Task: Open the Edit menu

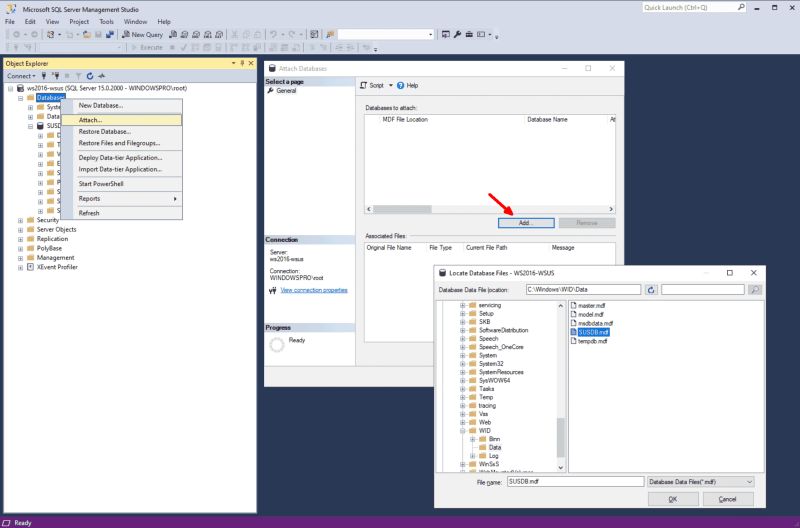Action: click(30, 21)
